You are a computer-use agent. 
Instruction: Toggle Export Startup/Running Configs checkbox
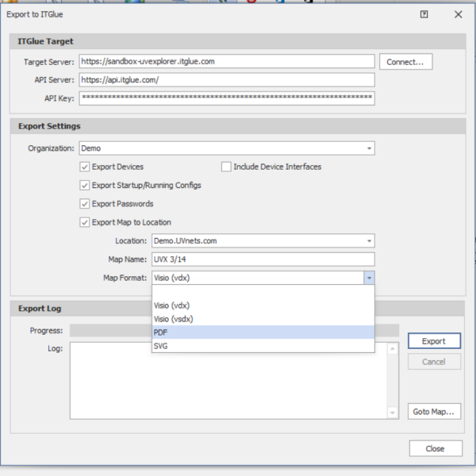click(x=85, y=185)
